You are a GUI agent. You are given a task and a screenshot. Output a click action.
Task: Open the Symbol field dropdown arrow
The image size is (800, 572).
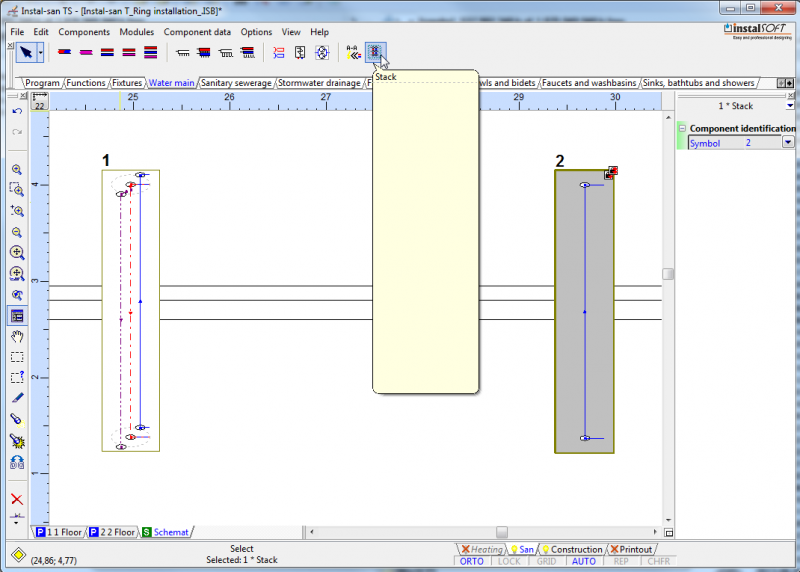[788, 143]
